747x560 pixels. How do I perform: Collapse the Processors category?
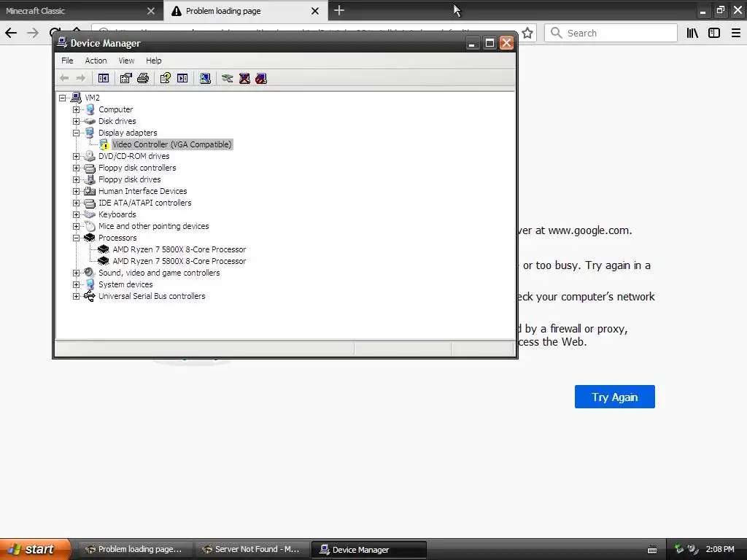[x=76, y=238]
